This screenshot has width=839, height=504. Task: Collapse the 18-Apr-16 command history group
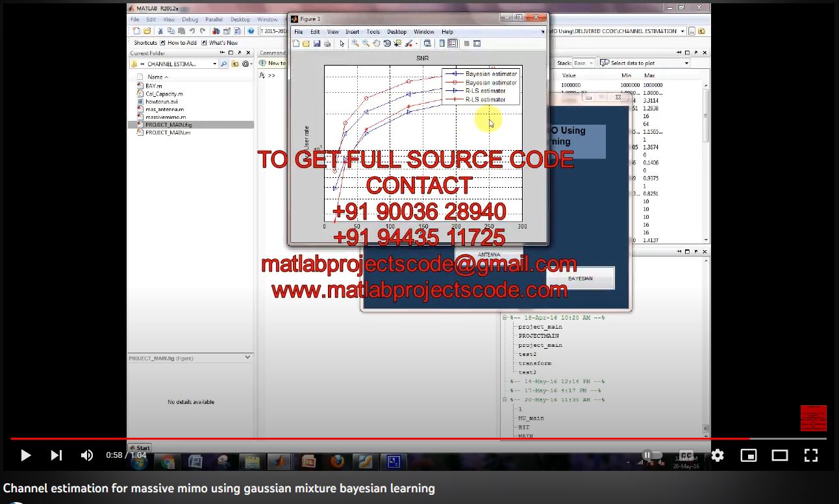coord(505,318)
